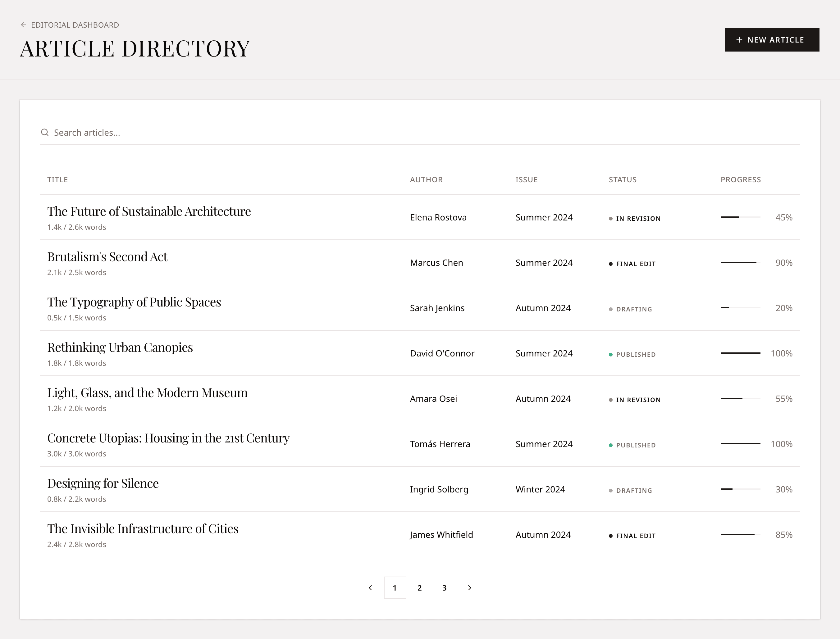Return to Editorial Dashboard link
Image resolution: width=840 pixels, height=639 pixels.
pyautogui.click(x=75, y=25)
